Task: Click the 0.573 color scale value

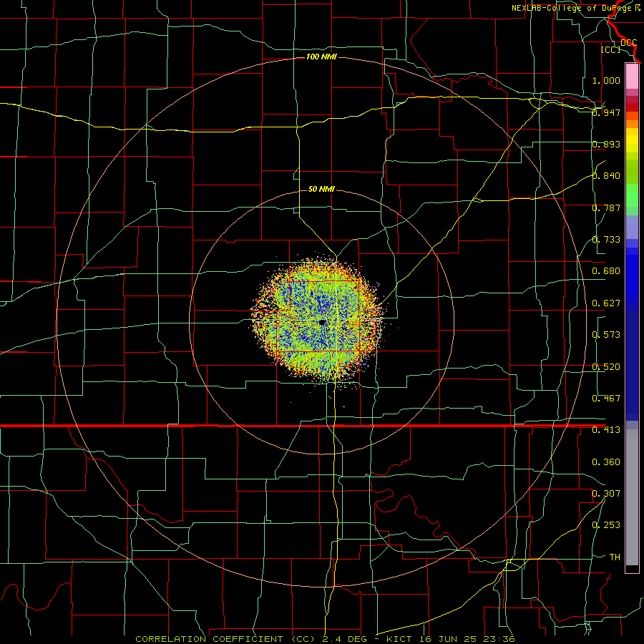Action: point(606,335)
